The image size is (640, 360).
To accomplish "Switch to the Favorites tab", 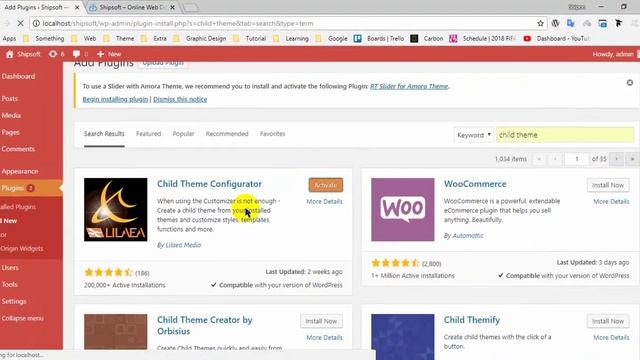I will 273,134.
